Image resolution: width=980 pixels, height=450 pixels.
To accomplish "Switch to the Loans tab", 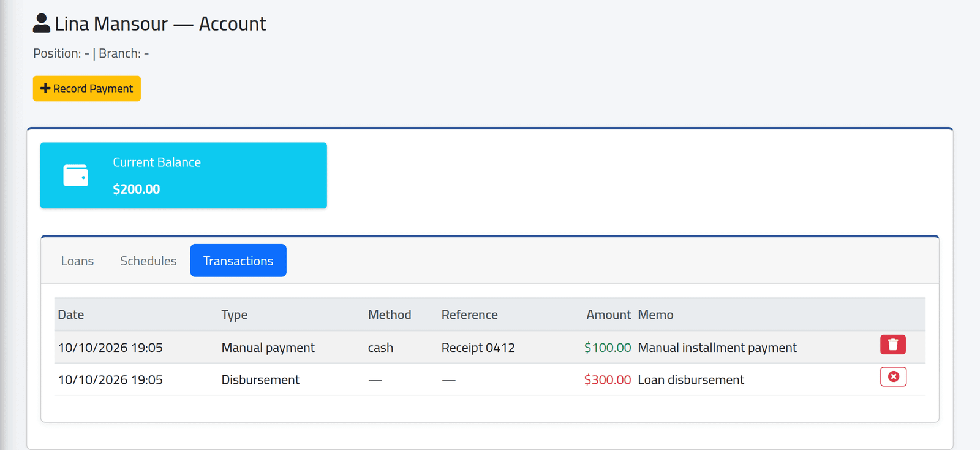I will 77,261.
